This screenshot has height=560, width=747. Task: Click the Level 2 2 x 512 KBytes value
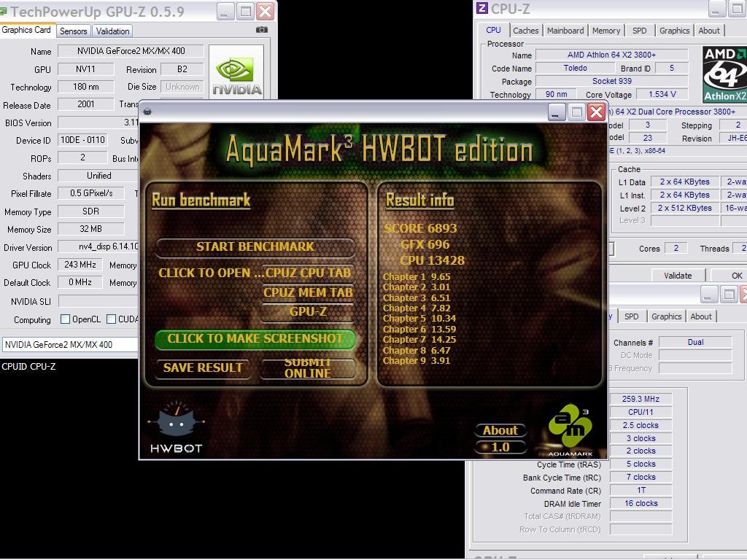click(684, 208)
